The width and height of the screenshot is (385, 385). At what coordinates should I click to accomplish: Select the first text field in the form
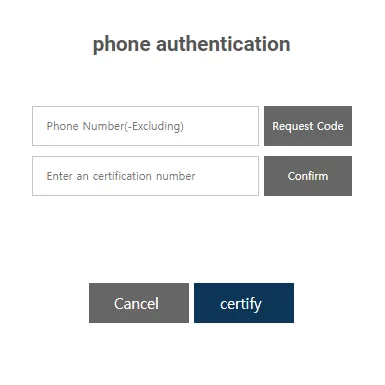pyautogui.click(x=145, y=126)
